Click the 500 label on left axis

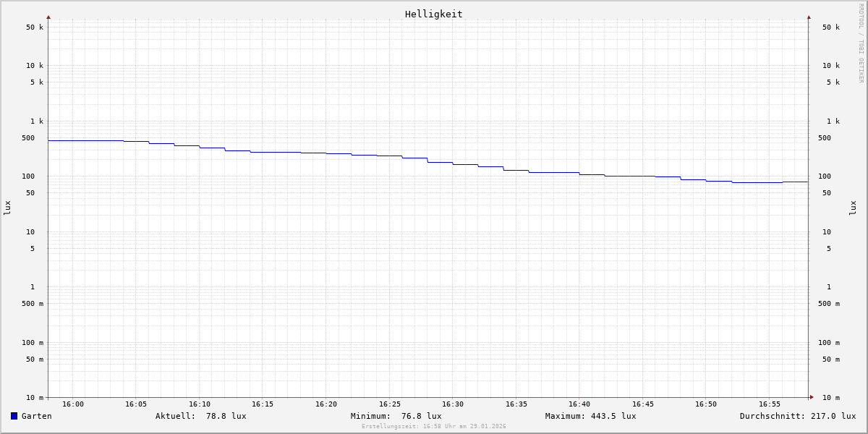(x=28, y=138)
